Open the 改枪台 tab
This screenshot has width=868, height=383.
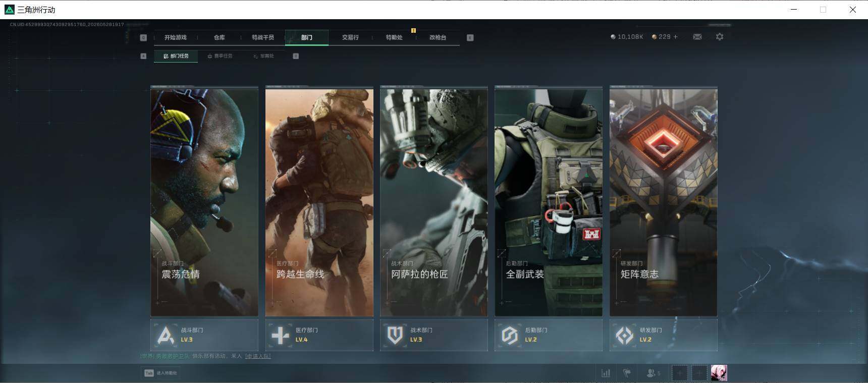click(x=438, y=37)
